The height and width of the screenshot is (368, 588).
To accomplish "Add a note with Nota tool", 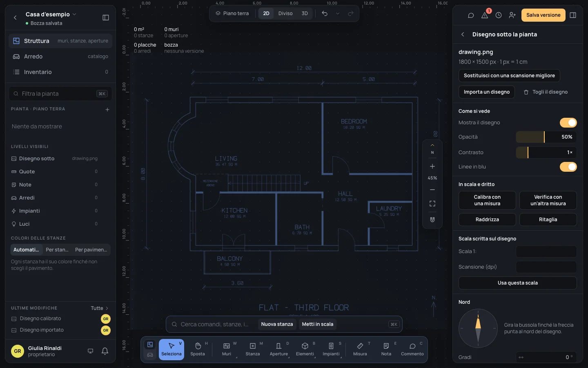I will tap(386, 350).
